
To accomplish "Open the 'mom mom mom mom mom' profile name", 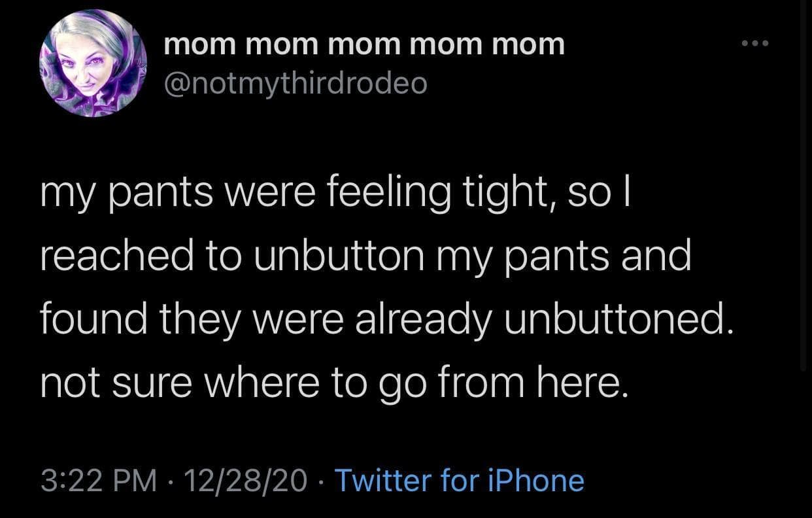I will coord(364,45).
